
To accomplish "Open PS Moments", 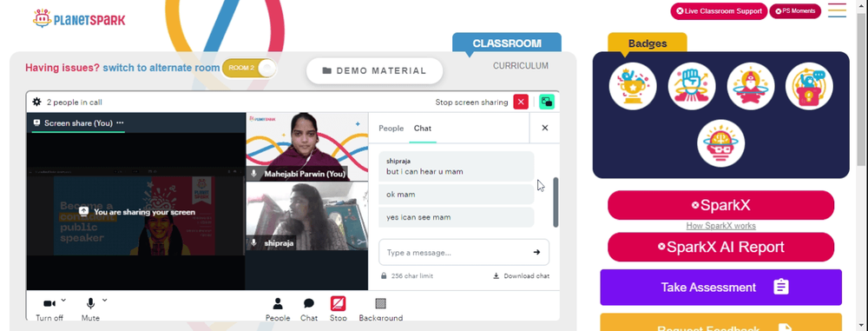I will click(795, 11).
